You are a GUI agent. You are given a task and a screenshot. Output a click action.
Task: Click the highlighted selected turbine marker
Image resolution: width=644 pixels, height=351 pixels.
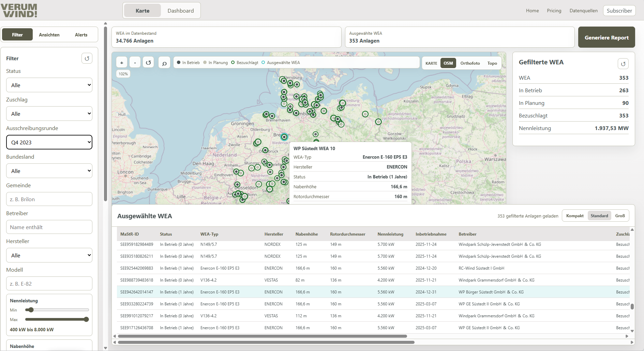(x=284, y=137)
